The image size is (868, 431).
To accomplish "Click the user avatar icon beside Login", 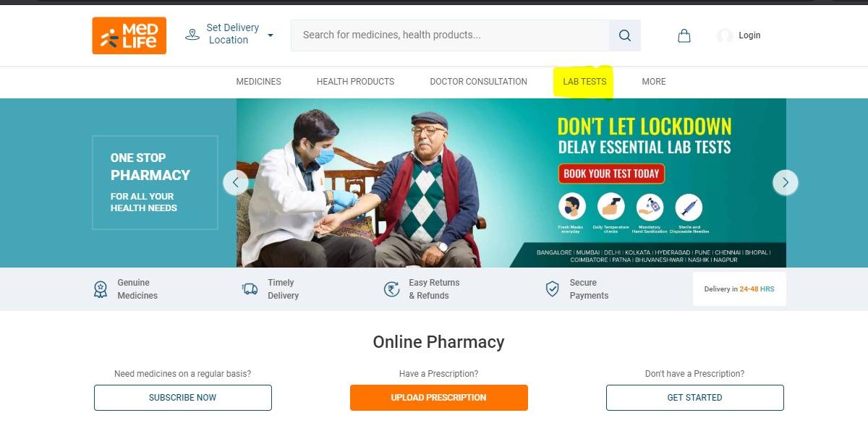I will pos(725,35).
